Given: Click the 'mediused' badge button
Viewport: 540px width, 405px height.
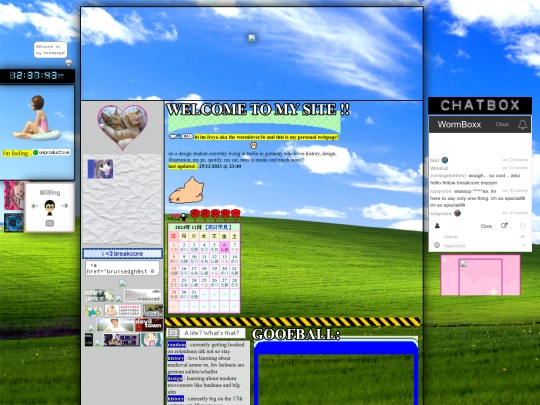Looking at the screenshot, I should coord(142,295).
